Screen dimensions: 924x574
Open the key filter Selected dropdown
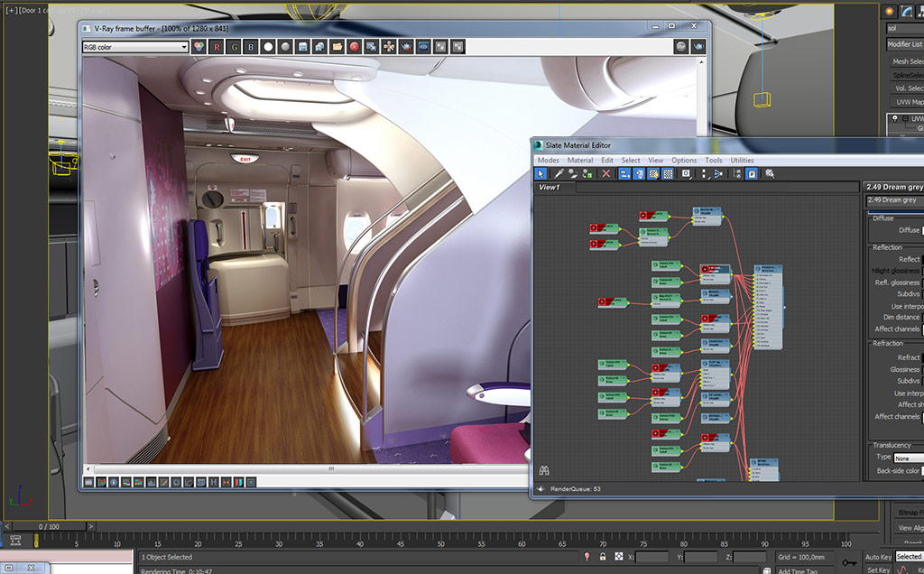coord(910,557)
